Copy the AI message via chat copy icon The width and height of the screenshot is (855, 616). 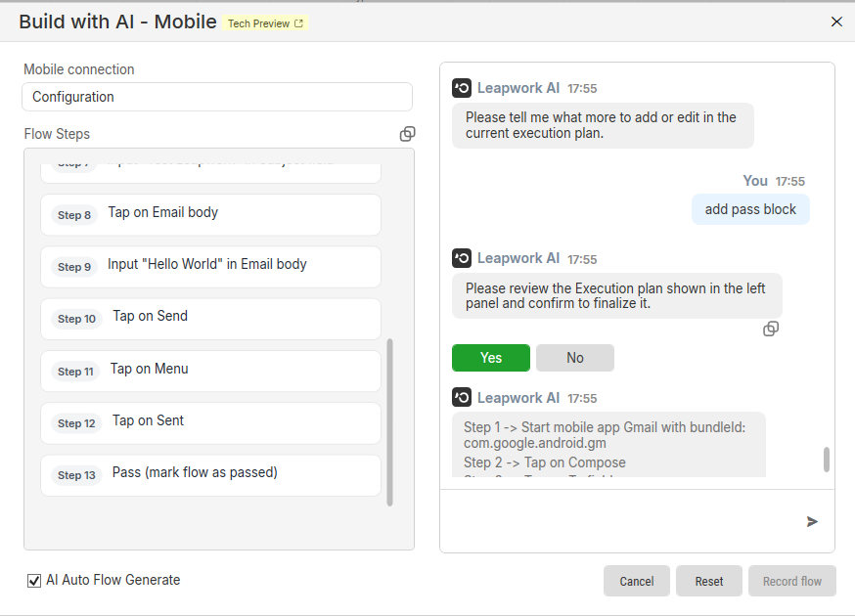pyautogui.click(x=771, y=329)
